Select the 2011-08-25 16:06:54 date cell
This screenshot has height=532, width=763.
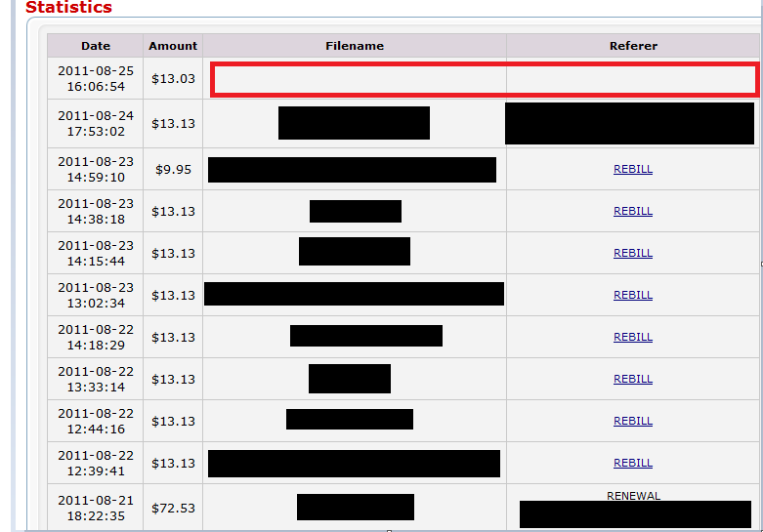[96, 79]
